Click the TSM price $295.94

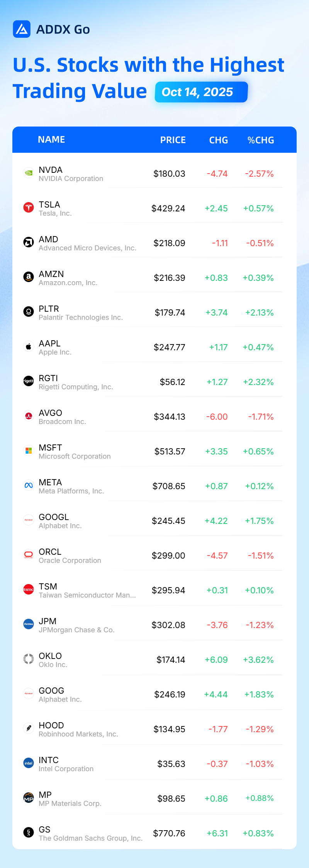click(168, 590)
